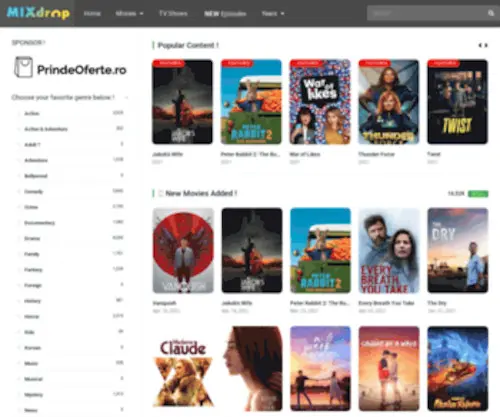Select the Horror genre
This screenshot has height=417, width=500.
tap(32, 317)
